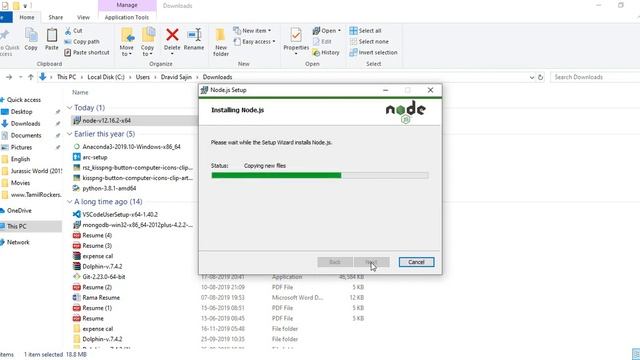
Task: Open the Movies folder in the sidebar
Action: pyautogui.click(x=20, y=183)
